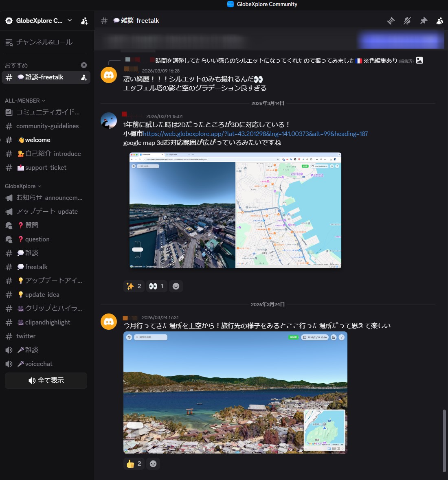
Task: Click the blurred blue button in the top banner
Action: click(x=401, y=40)
